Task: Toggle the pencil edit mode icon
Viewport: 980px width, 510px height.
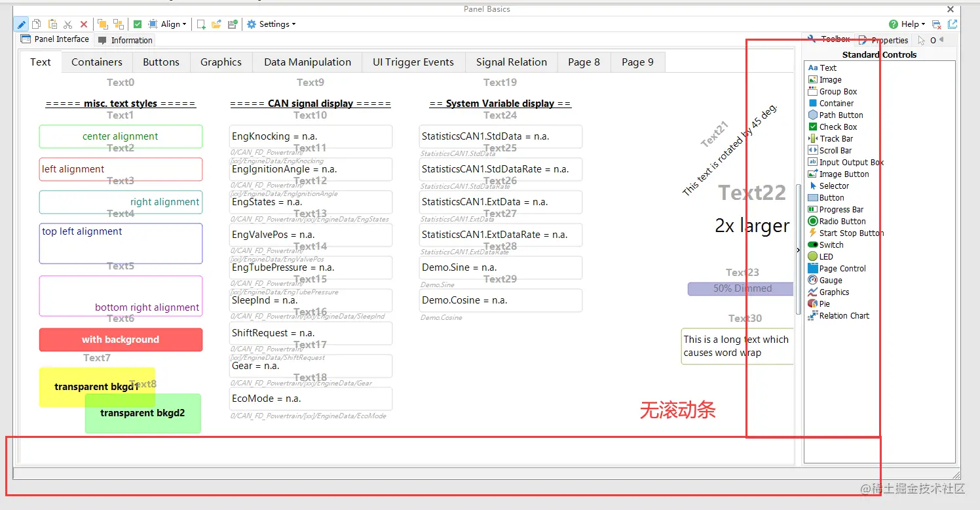Action: point(22,24)
